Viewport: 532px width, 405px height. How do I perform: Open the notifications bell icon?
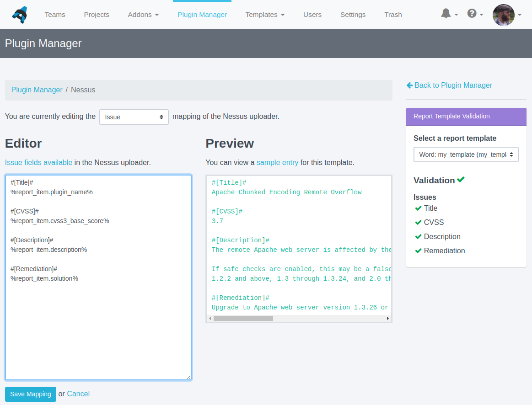pyautogui.click(x=446, y=14)
